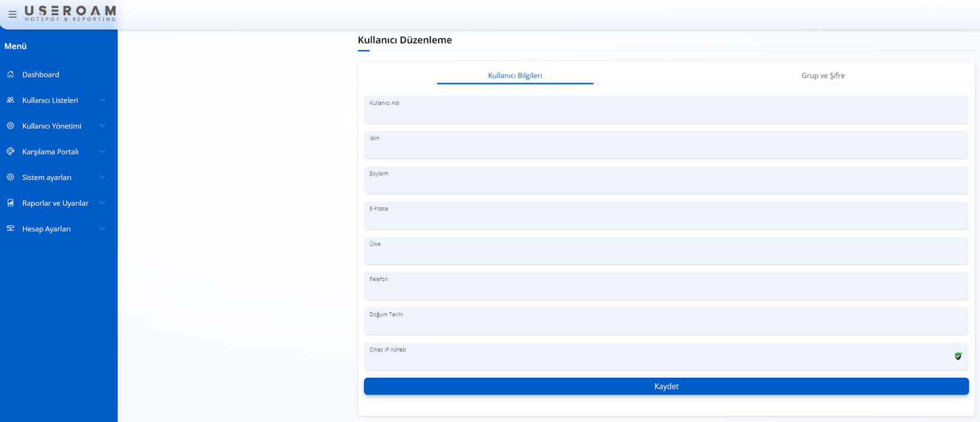
Task: Click the Sistem ayarları gear icon
Action: coord(10,177)
